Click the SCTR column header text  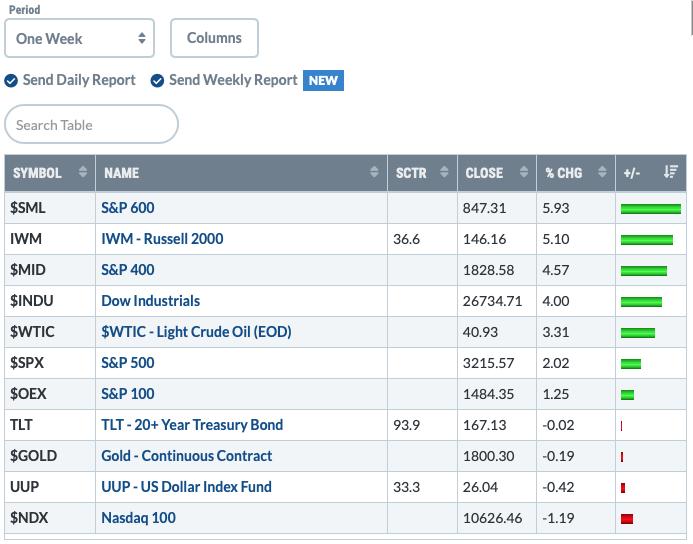411,173
